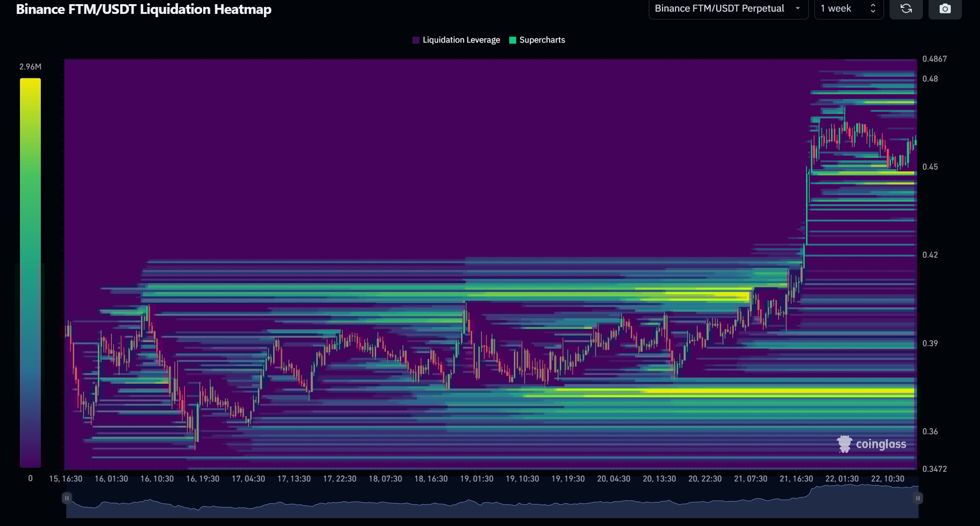Click the chart title Binance FTM/USDT Liquidation Heatmap
The height and width of the screenshot is (526, 980).
tap(144, 9)
